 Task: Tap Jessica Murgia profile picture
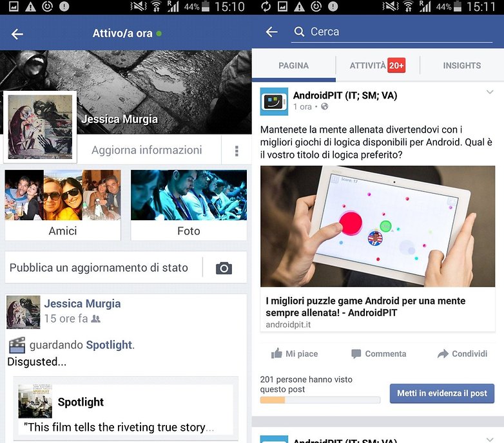40,127
